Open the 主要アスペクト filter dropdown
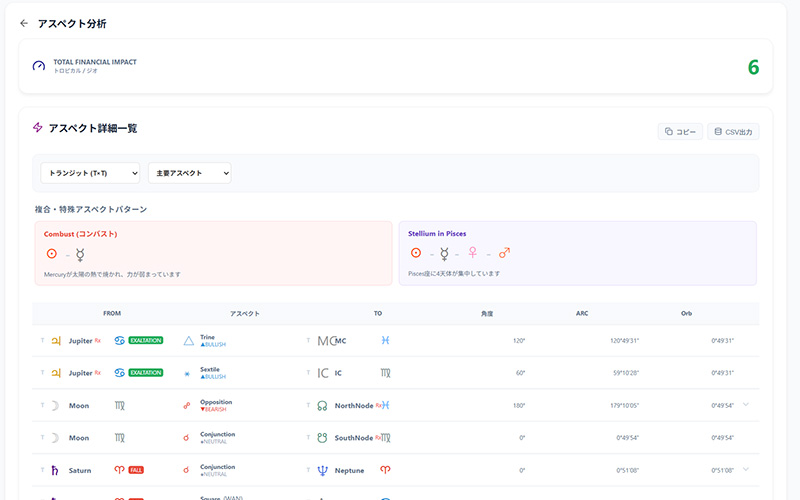 pos(189,173)
